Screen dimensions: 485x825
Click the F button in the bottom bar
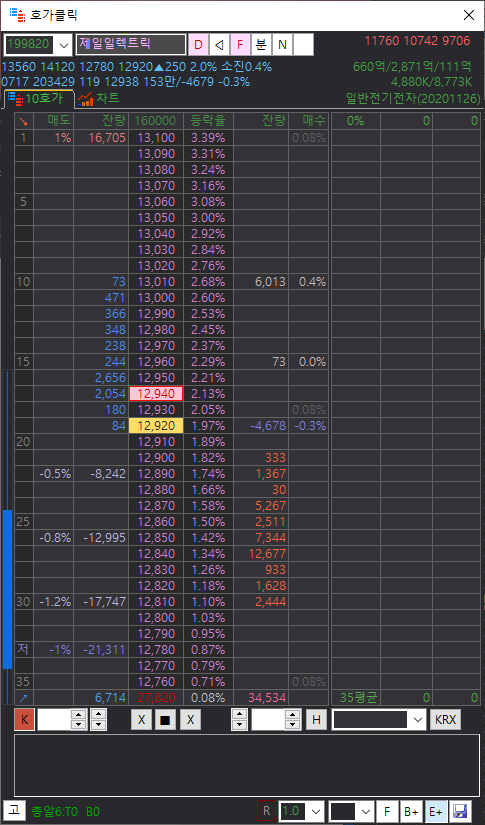click(x=387, y=811)
